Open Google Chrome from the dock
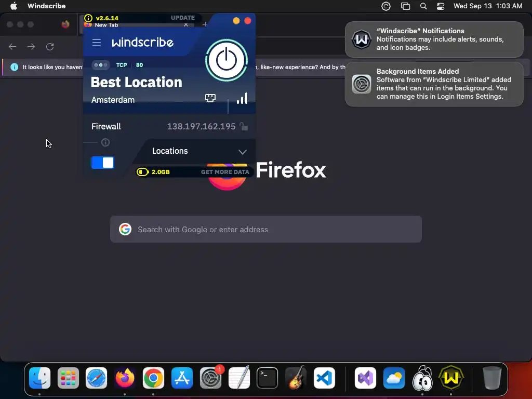Viewport: 532px width, 399px height. point(153,378)
